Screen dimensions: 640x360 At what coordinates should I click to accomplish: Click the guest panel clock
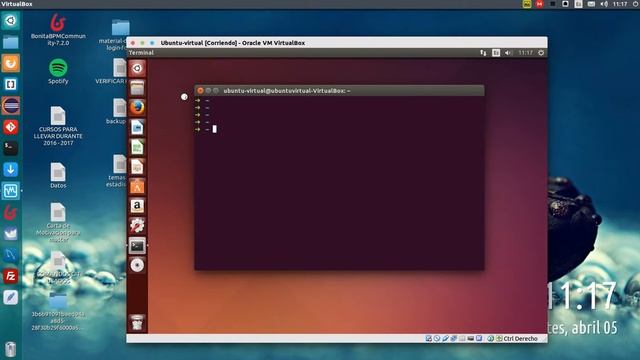click(525, 53)
